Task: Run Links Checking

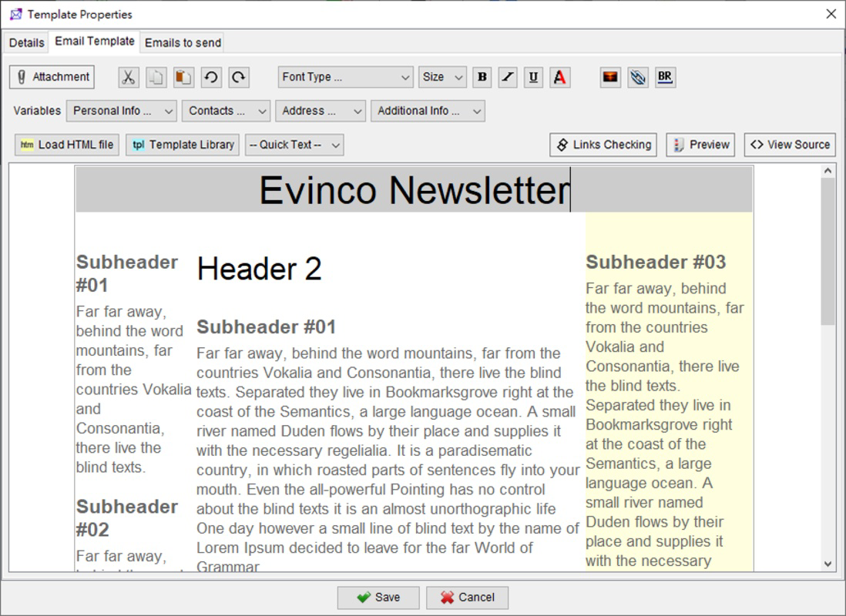Action: click(603, 145)
